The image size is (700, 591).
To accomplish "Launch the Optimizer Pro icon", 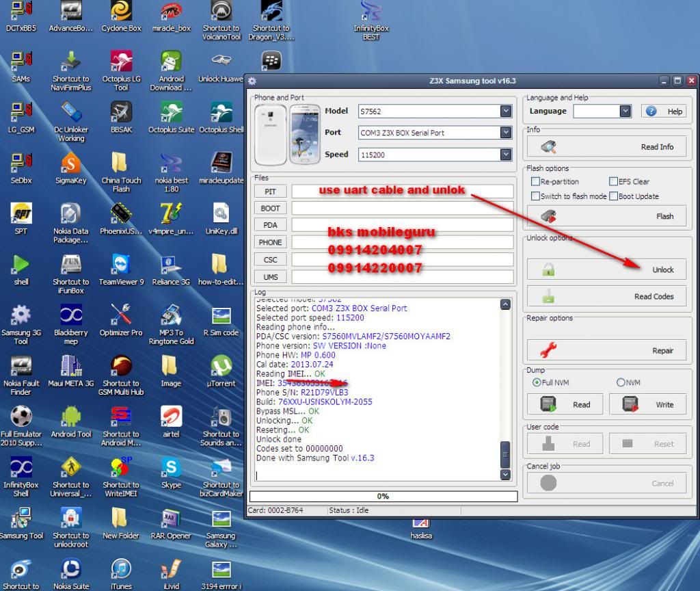I will point(121,320).
